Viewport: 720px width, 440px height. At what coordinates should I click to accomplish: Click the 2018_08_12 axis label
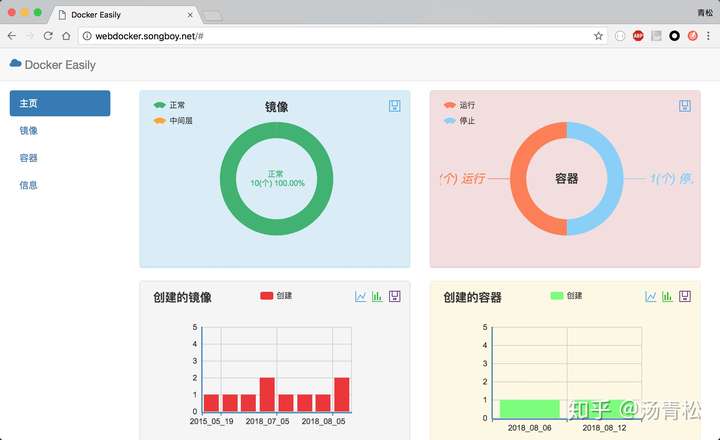604,428
